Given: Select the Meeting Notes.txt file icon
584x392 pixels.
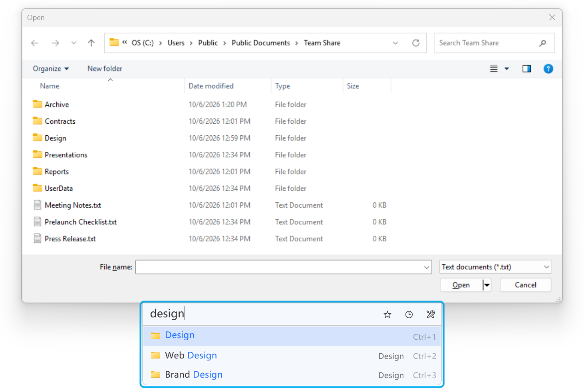Looking at the screenshot, I should point(38,205).
